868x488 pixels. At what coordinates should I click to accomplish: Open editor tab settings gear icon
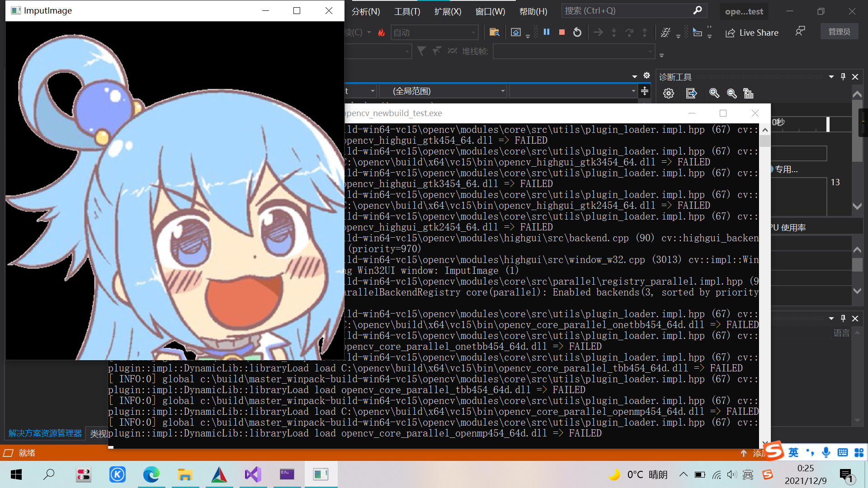tap(646, 75)
